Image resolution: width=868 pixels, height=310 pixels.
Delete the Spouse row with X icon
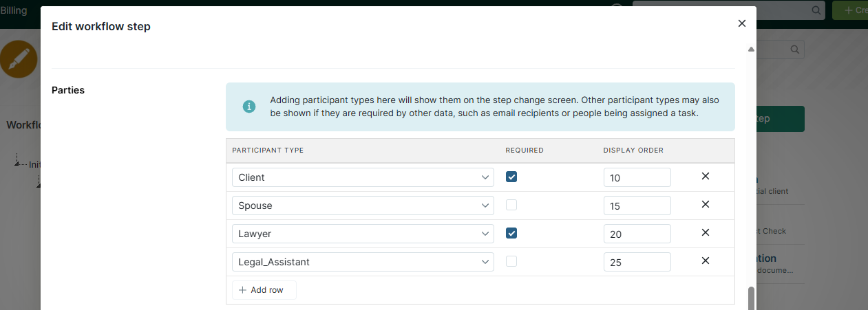(x=705, y=205)
